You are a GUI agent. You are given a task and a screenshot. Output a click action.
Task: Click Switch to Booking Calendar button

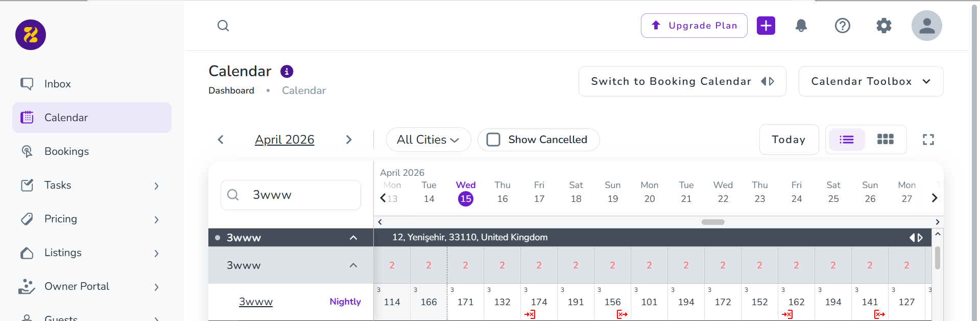click(682, 81)
